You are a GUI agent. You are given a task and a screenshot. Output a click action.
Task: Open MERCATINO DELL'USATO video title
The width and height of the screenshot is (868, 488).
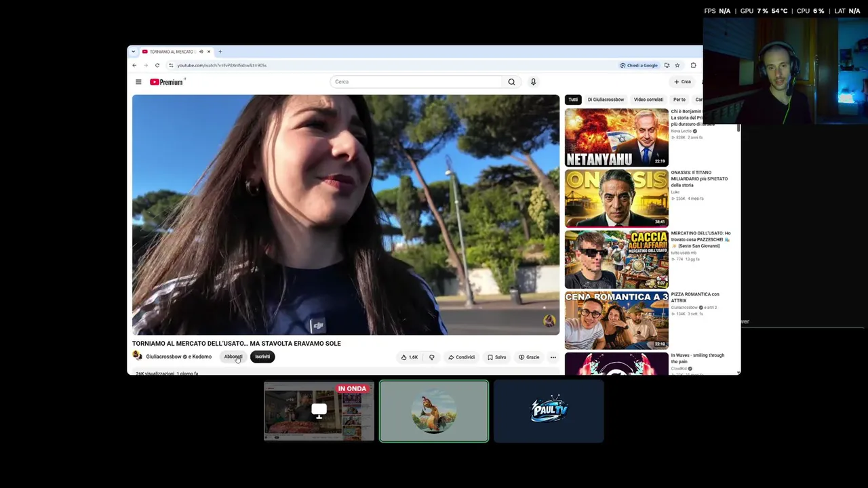[701, 239]
